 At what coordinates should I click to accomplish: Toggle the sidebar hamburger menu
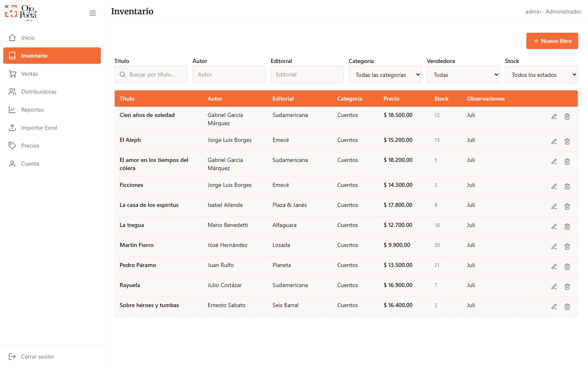pos(93,13)
